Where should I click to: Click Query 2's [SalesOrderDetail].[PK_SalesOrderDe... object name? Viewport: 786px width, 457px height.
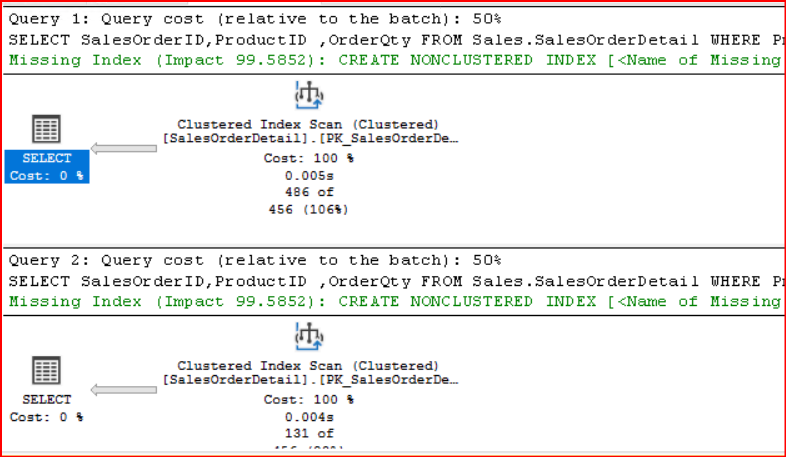[310, 380]
